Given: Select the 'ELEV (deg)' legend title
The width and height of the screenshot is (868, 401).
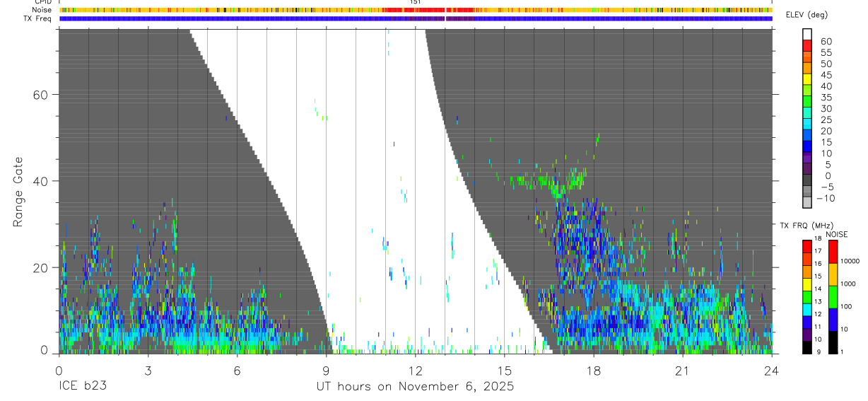Looking at the screenshot, I should pos(807,15).
